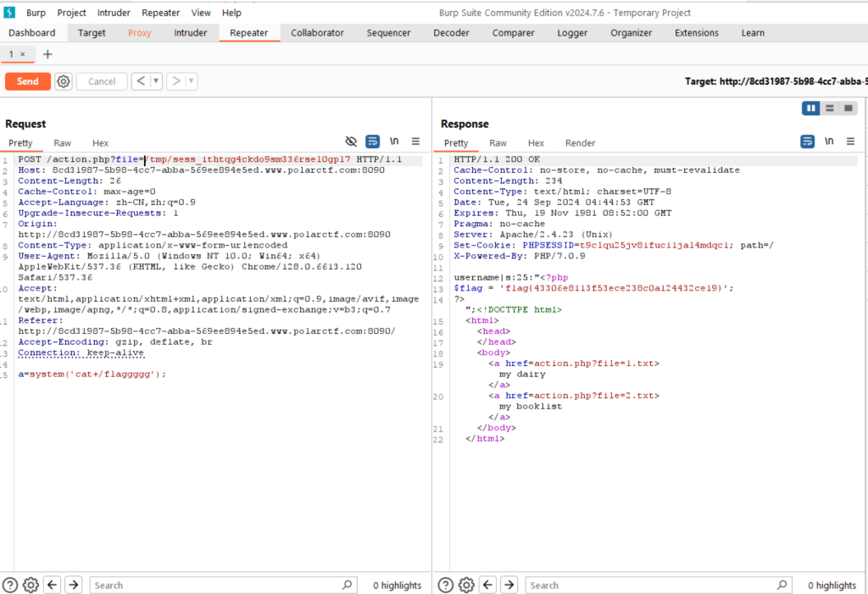
Task: Show Response in Raw view
Action: 498,143
